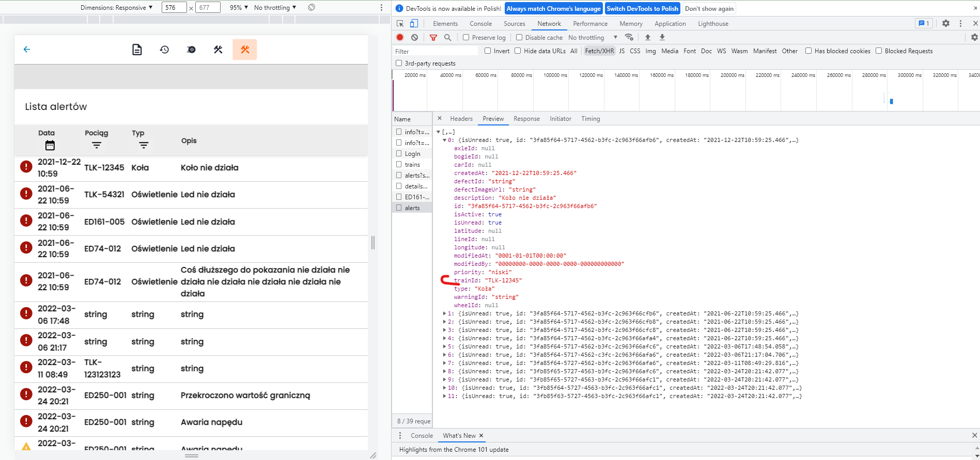The height and width of the screenshot is (460, 980).
Task: Open the Timing tab of request
Action: click(x=590, y=118)
